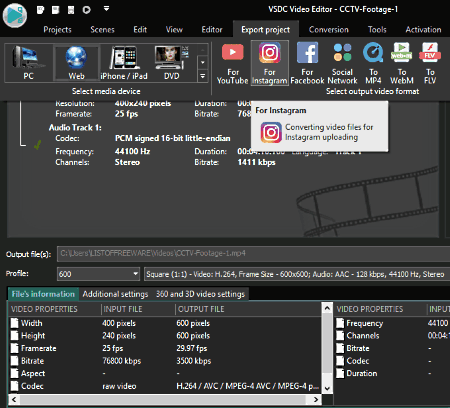Select the "raw video" codec value
This screenshot has height=408, width=450.
pyautogui.click(x=119, y=386)
